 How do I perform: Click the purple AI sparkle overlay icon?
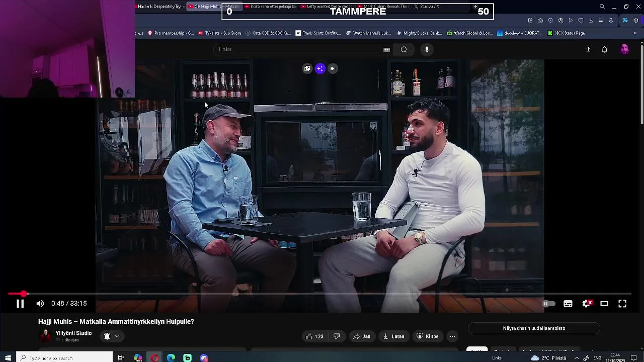click(x=320, y=68)
